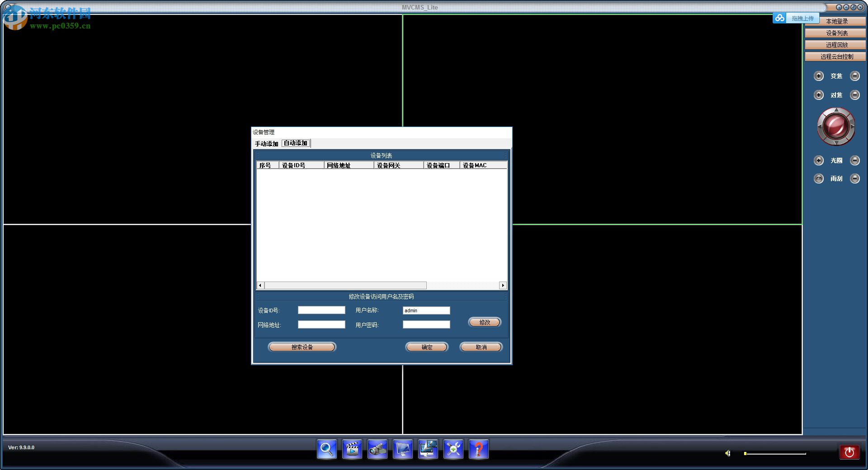Screen dimensions: 868x470
Task: Select the multi-screen monitor layout icon
Action: click(x=428, y=449)
